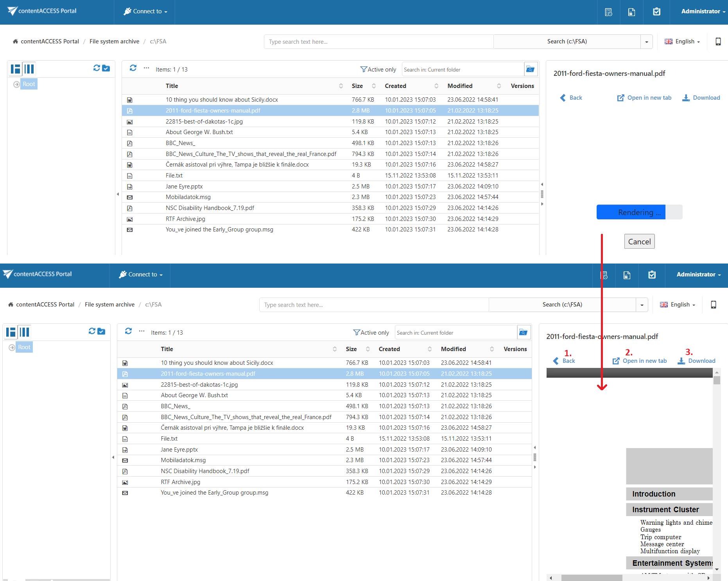Click Open in new tab in lower preview
The image size is (728, 581).
[x=640, y=361]
